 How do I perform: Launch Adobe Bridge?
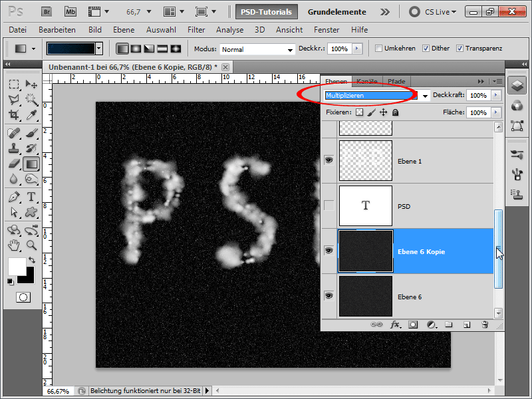coord(47,12)
